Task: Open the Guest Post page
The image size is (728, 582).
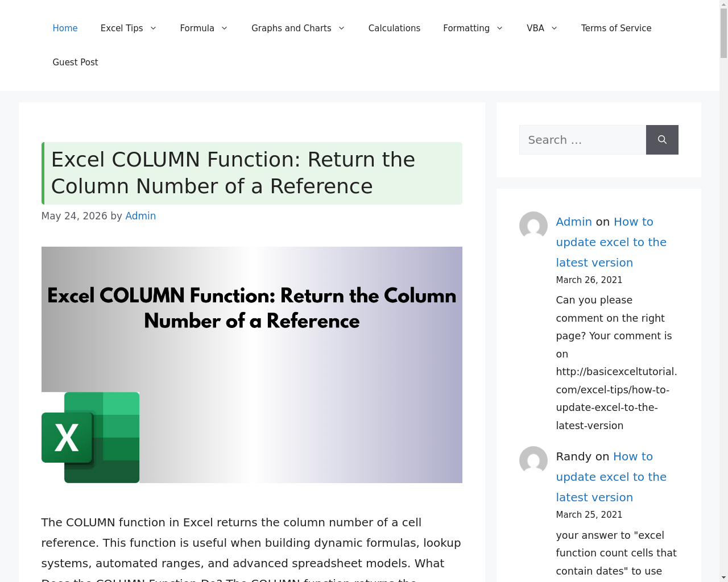Action: coord(75,63)
